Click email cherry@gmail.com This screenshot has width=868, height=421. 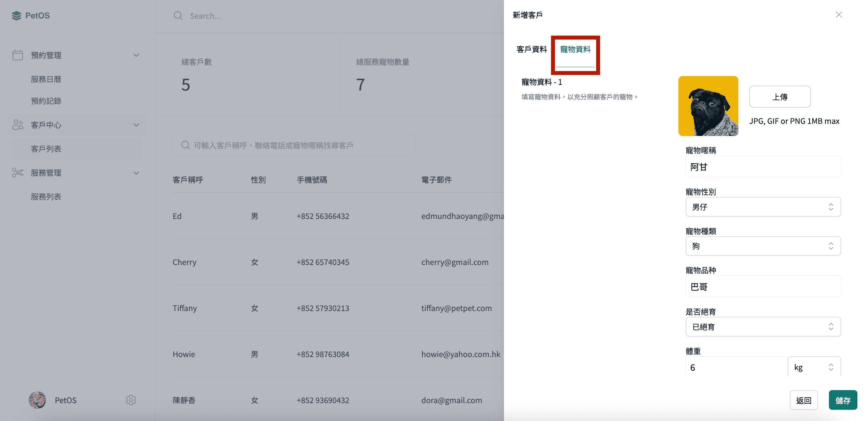point(455,262)
